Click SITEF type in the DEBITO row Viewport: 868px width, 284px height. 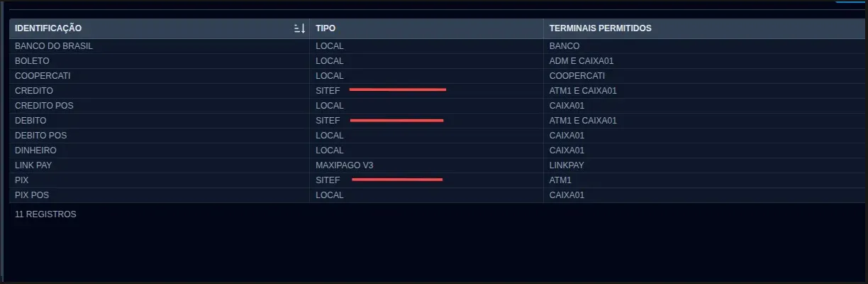(328, 121)
